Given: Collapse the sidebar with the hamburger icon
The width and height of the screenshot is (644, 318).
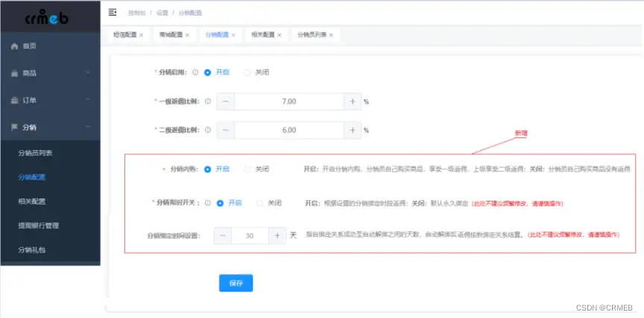Looking at the screenshot, I should coord(113,13).
